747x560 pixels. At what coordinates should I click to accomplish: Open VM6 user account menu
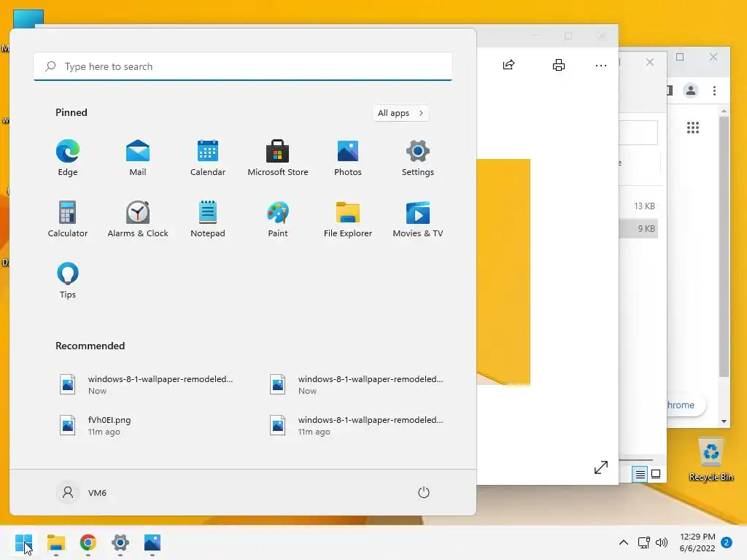coord(82,492)
